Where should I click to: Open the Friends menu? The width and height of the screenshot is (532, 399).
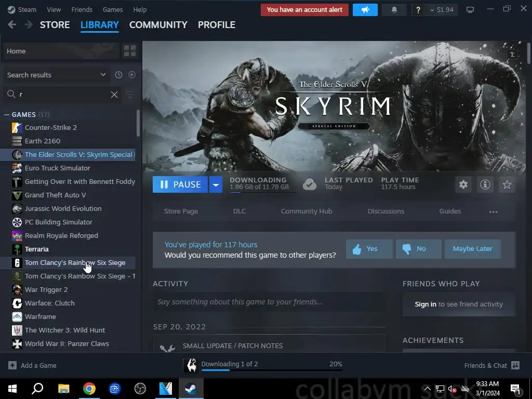click(82, 9)
